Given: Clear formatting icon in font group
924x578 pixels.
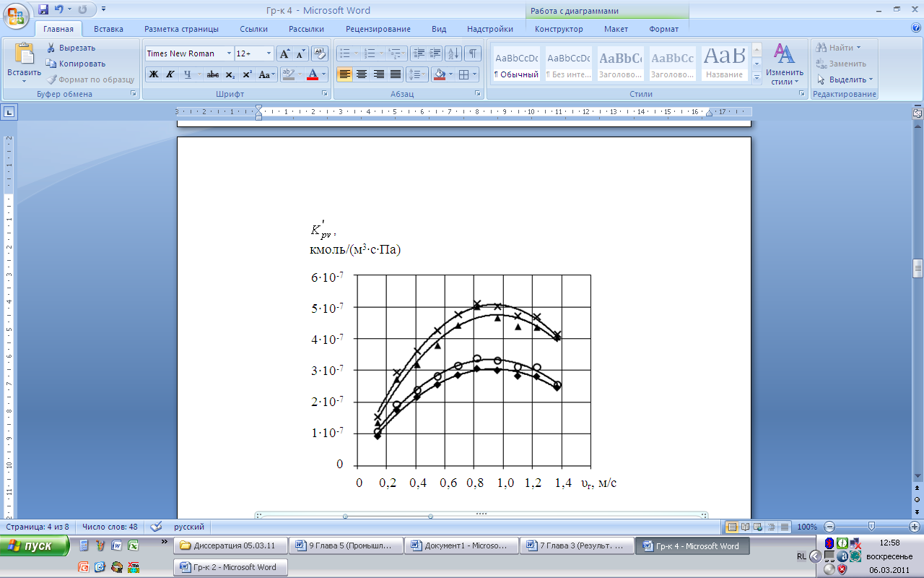Looking at the screenshot, I should 320,53.
